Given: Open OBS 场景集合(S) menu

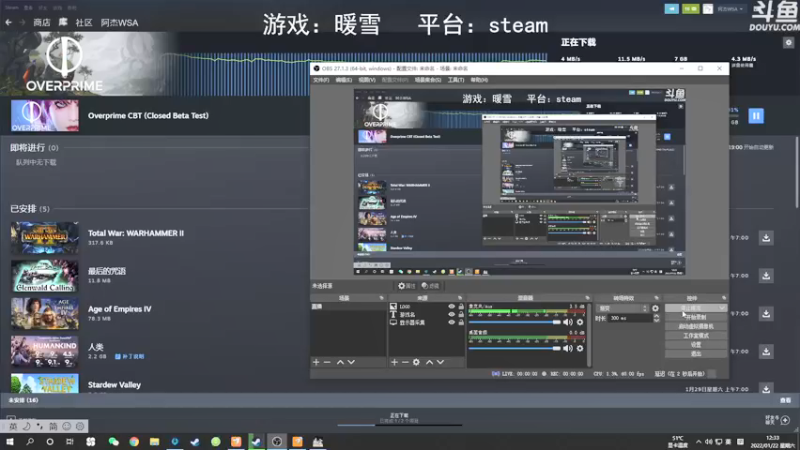Looking at the screenshot, I should click(428, 80).
